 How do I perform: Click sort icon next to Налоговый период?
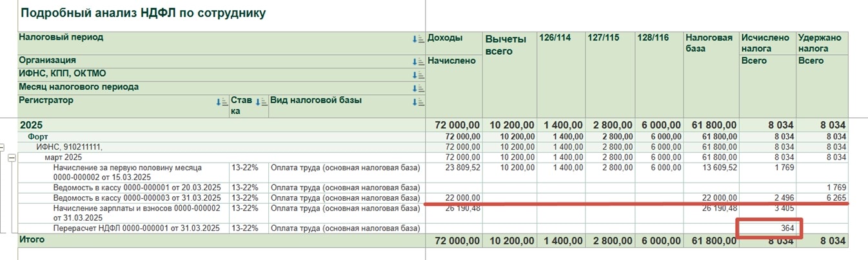pyautogui.click(x=418, y=39)
